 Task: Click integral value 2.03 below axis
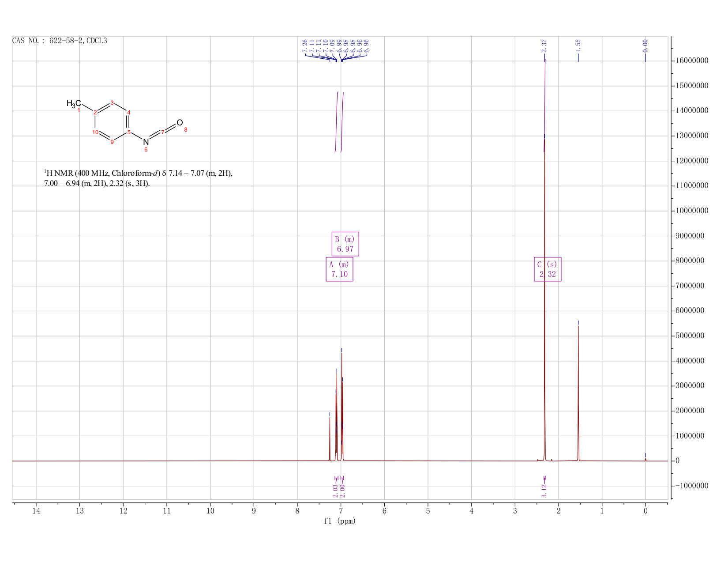(335, 490)
